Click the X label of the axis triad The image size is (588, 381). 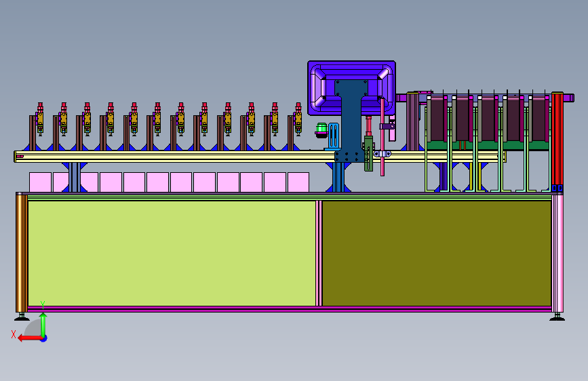(x=14, y=334)
